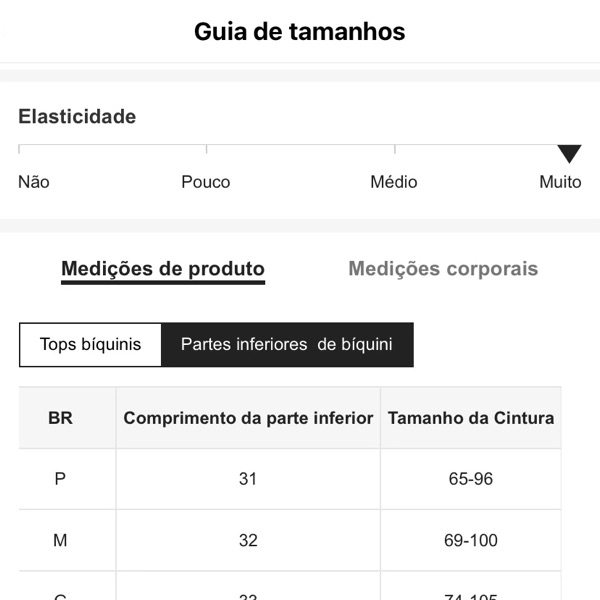Switch to Medições de produto tab
600x600 pixels.
[163, 269]
